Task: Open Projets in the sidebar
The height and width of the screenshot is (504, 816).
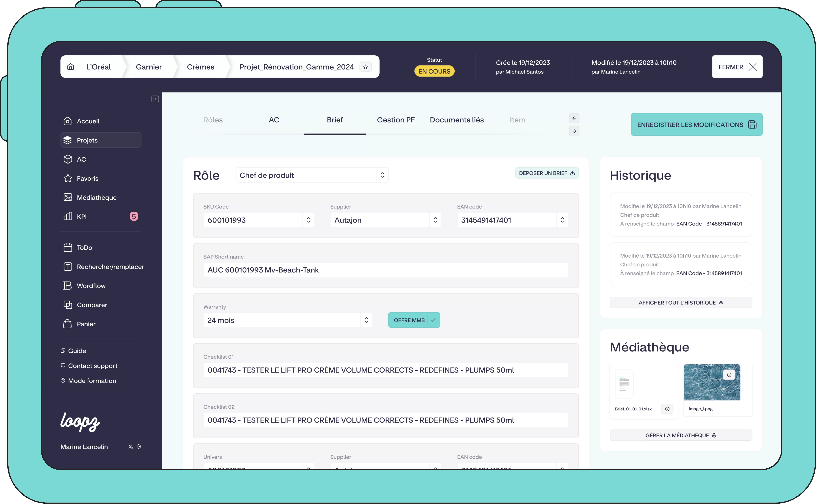Action: 101,140
